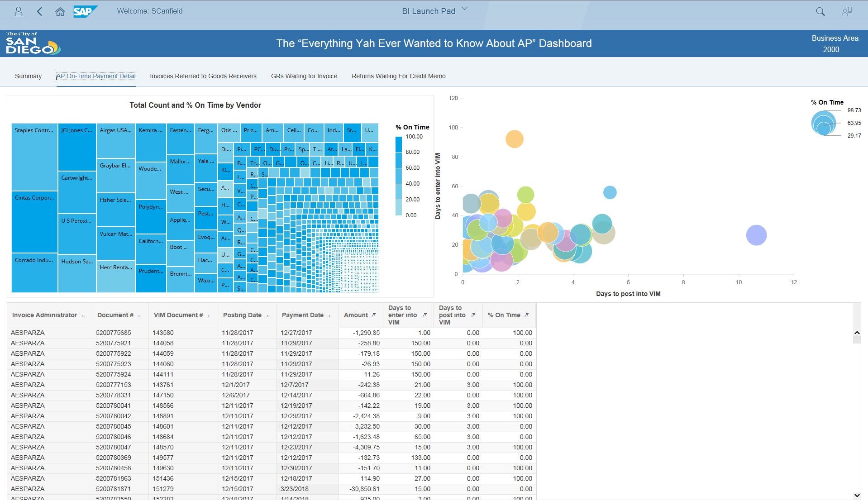The image size is (868, 501).
Task: Sort by Posting Date column arrow
Action: click(267, 316)
